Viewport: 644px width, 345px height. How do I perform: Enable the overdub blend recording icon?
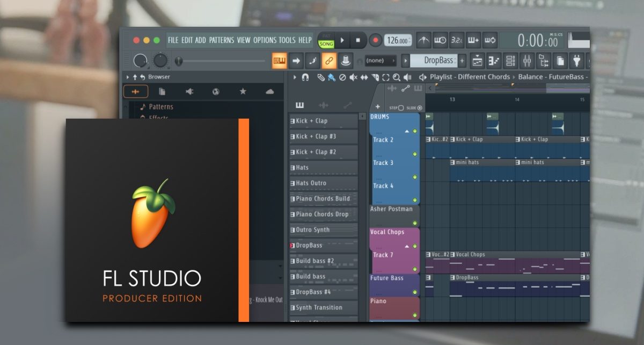click(473, 40)
